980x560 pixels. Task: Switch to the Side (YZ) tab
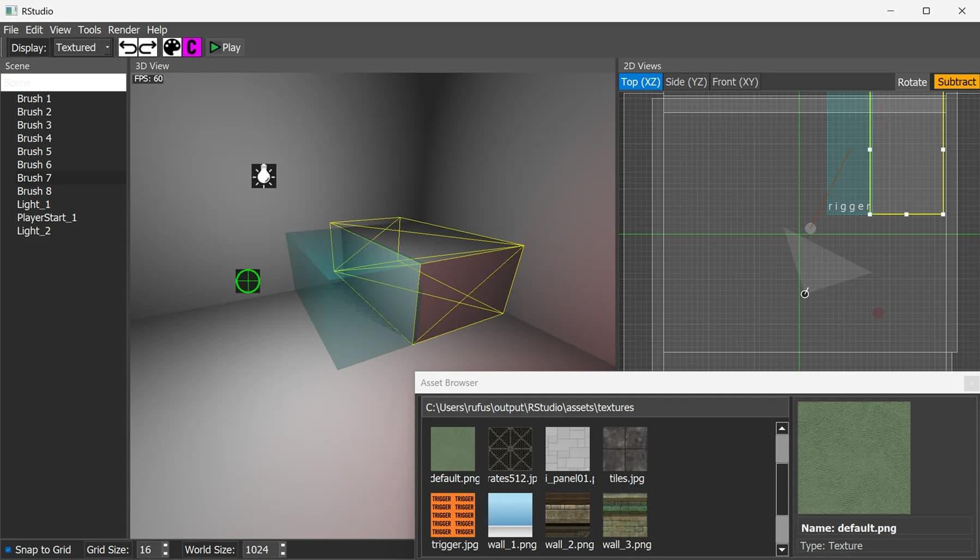(x=686, y=81)
